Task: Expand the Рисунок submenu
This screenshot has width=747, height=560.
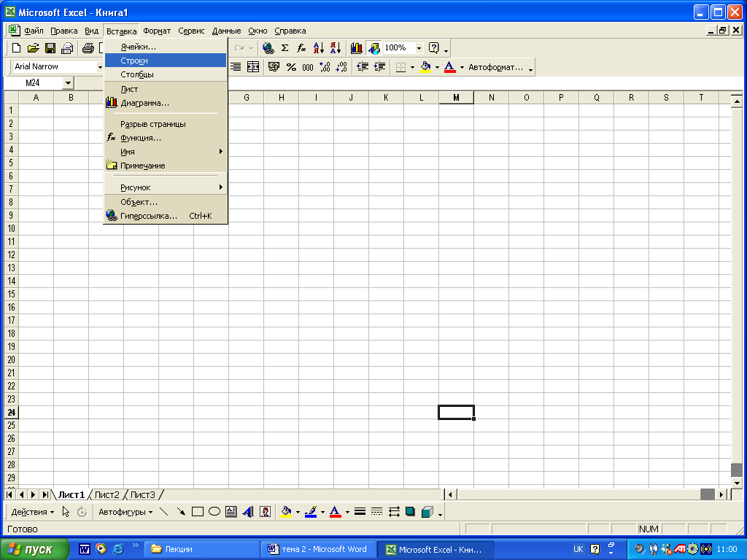Action: coord(166,187)
